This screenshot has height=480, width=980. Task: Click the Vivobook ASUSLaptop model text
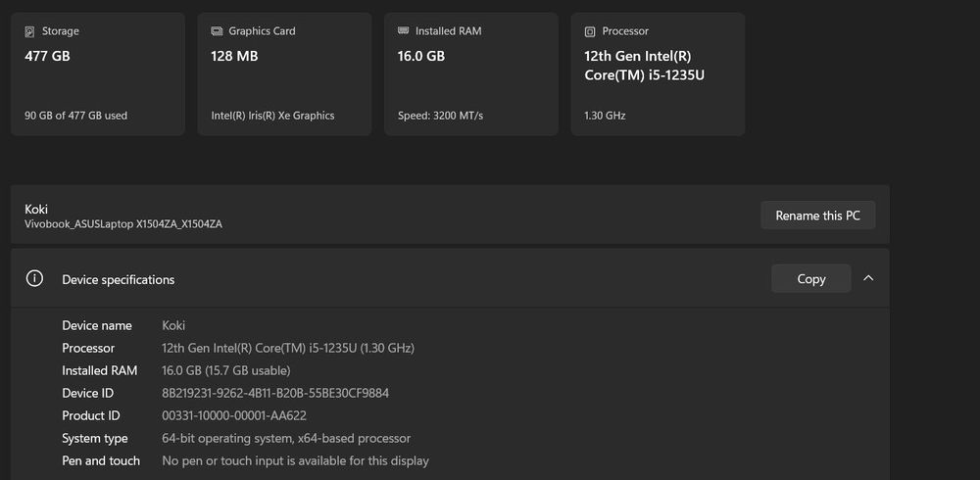(123, 224)
